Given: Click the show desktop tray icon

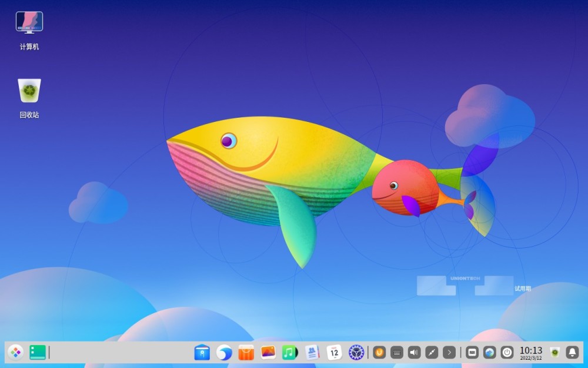Looking at the screenshot, I should [x=472, y=352].
